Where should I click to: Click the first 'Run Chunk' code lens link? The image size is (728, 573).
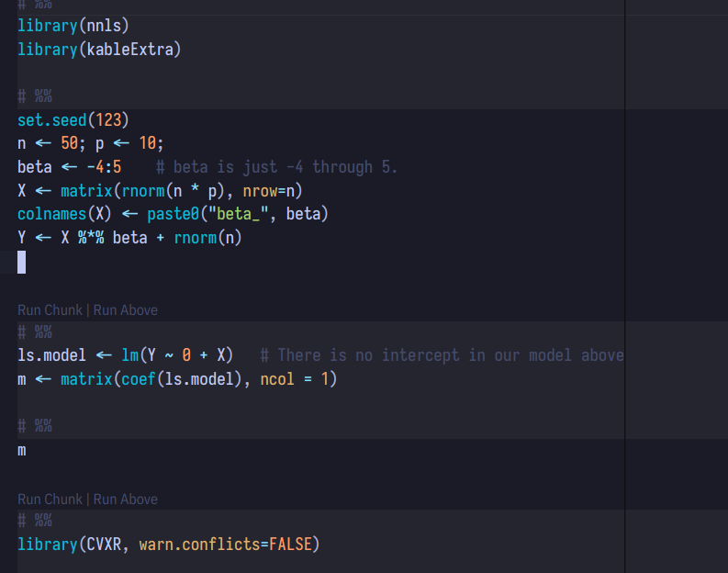[50, 310]
